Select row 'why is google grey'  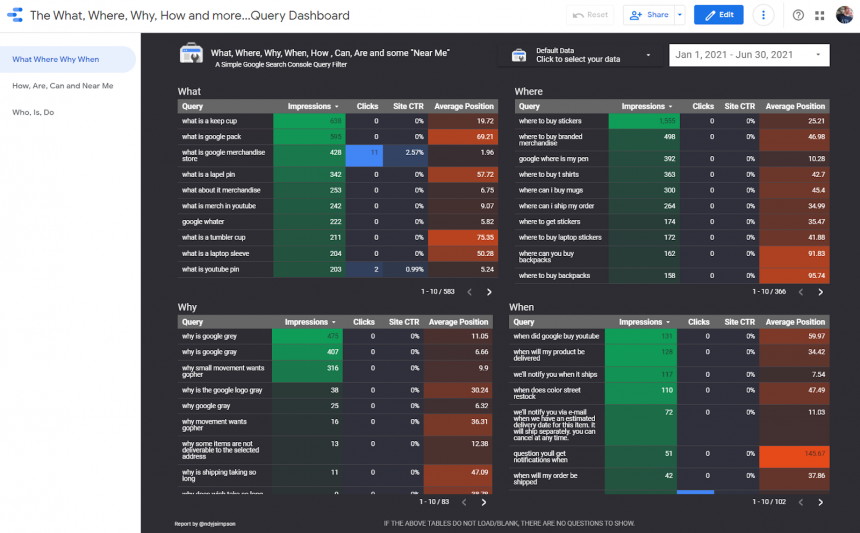(x=335, y=337)
